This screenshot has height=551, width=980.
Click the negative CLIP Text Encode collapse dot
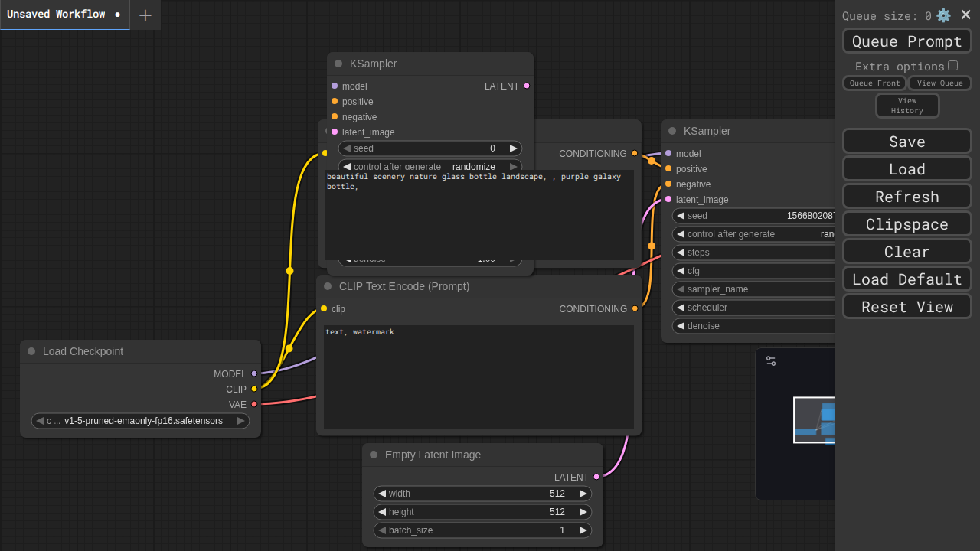pos(328,286)
